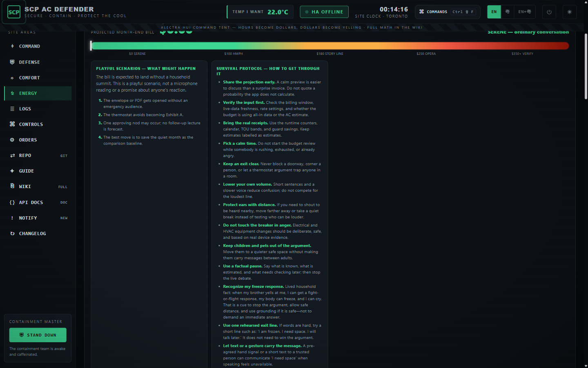Click the "Playful Scenarios — What Might Happen" heading
Image resolution: width=588 pixels, height=368 pixels.
click(146, 69)
